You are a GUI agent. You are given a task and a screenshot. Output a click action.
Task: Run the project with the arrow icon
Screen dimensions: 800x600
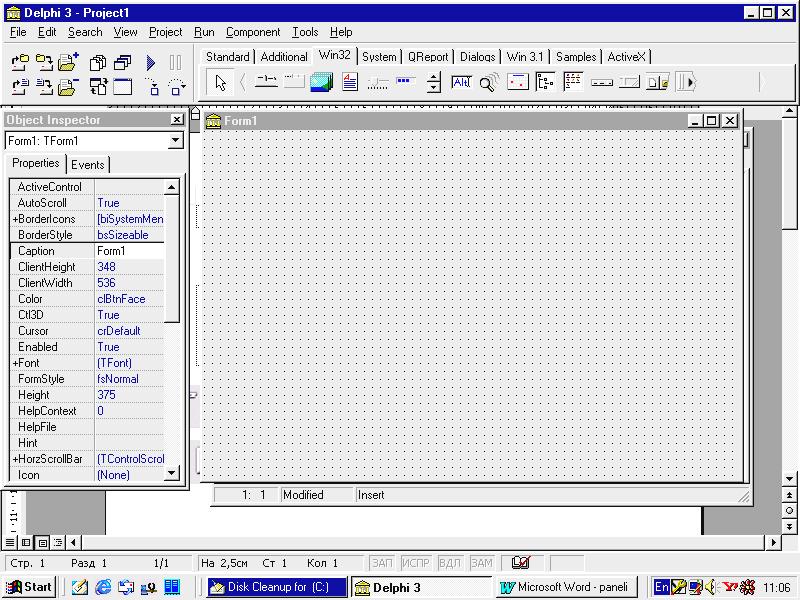151,62
